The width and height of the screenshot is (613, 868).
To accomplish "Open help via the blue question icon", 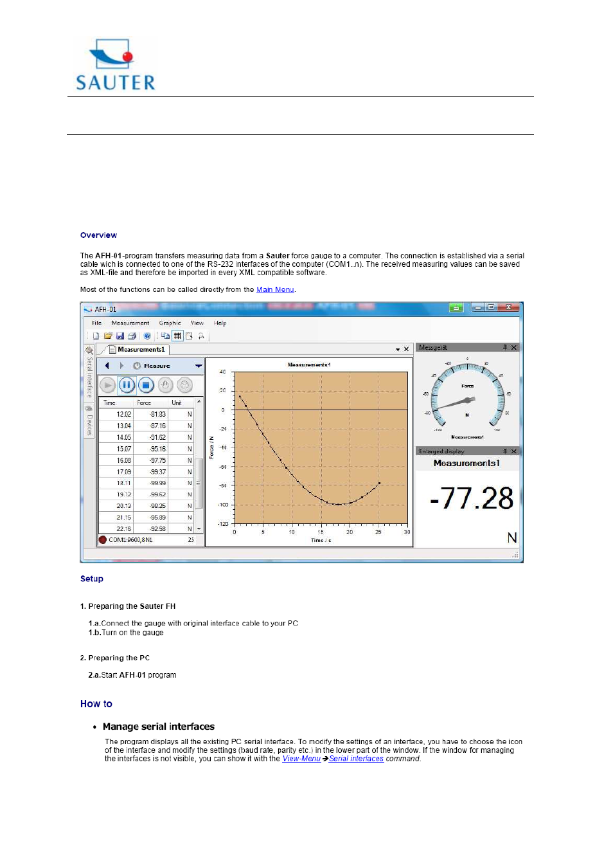I will click(147, 336).
